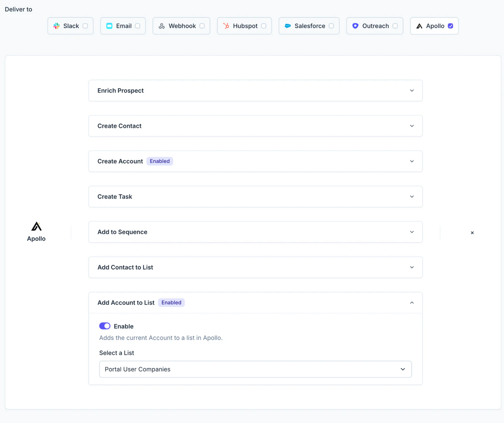Click the Salesforce cloud icon

coord(288,26)
